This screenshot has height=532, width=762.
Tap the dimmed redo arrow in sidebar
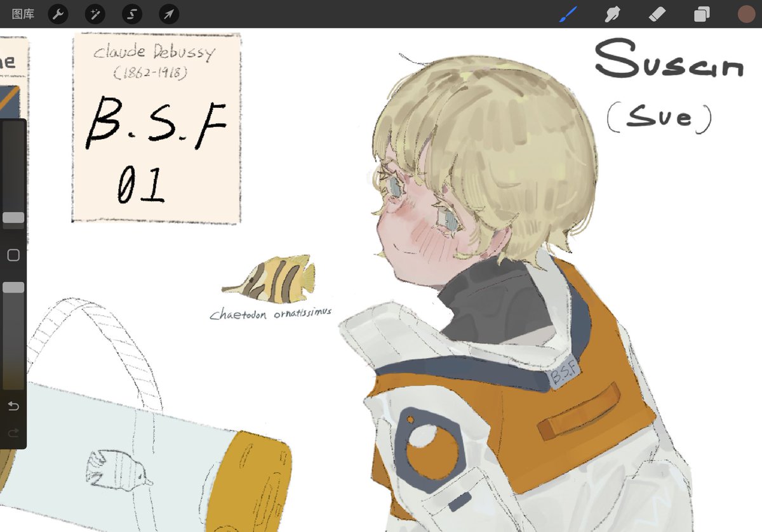13,433
